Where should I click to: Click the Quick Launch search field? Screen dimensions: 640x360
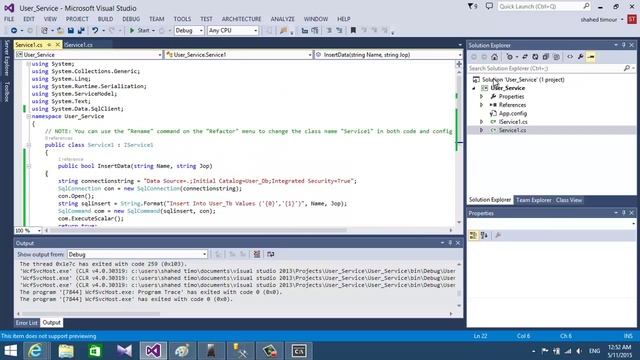(x=544, y=7)
